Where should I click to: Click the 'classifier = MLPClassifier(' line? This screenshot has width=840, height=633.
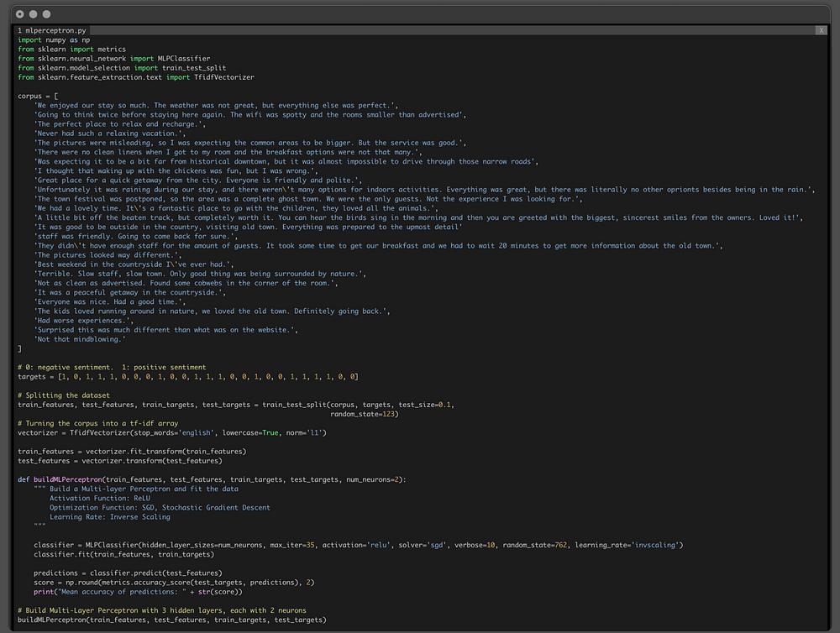359,545
